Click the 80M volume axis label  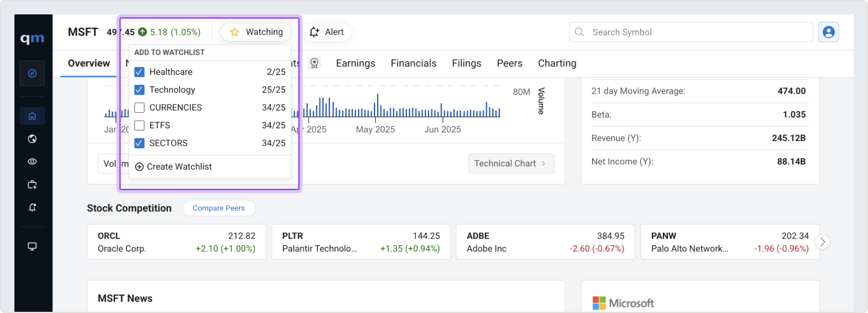pos(522,92)
